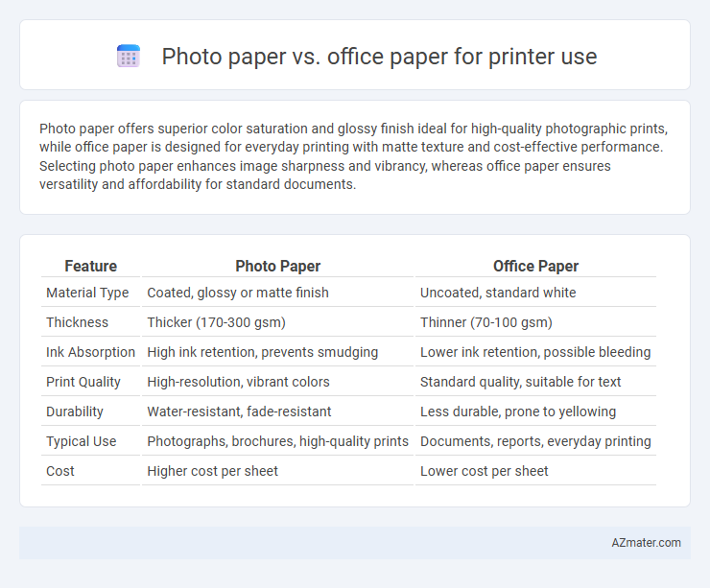Click the 'Photo Paper' column header
This screenshot has width=710, height=588.
[277, 266]
